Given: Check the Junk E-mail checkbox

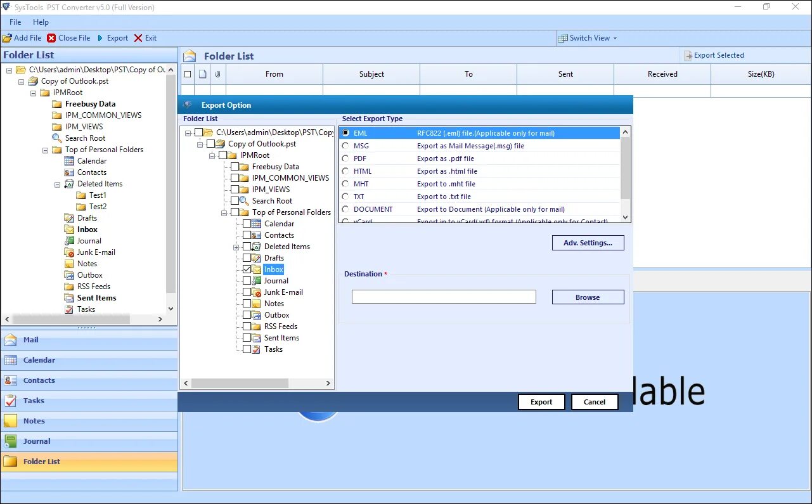Looking at the screenshot, I should pyautogui.click(x=247, y=292).
